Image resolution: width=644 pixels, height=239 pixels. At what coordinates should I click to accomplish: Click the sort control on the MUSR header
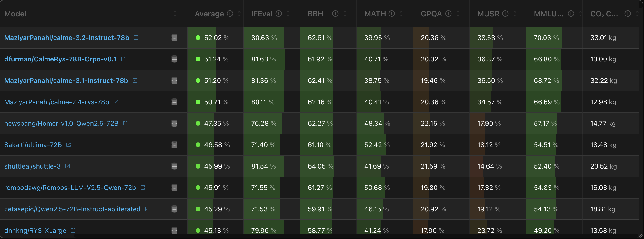tap(515, 14)
